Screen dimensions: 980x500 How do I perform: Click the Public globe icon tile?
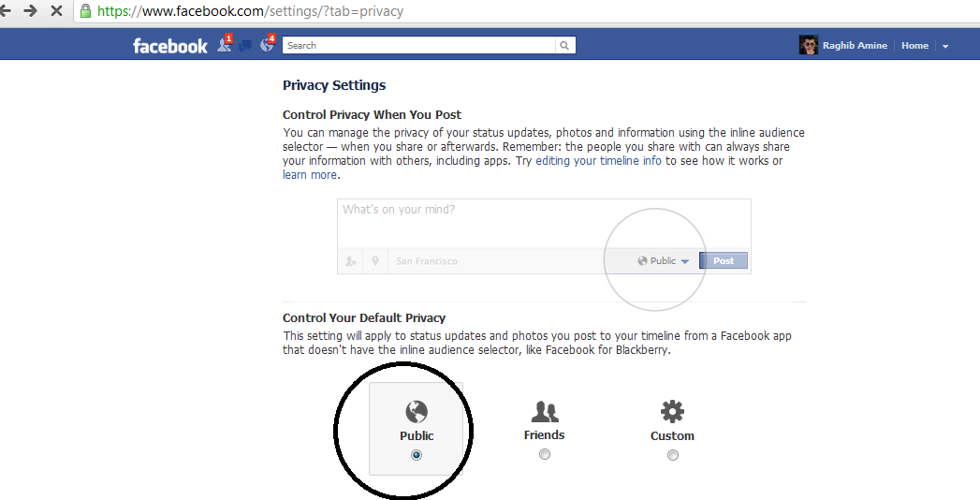click(417, 412)
